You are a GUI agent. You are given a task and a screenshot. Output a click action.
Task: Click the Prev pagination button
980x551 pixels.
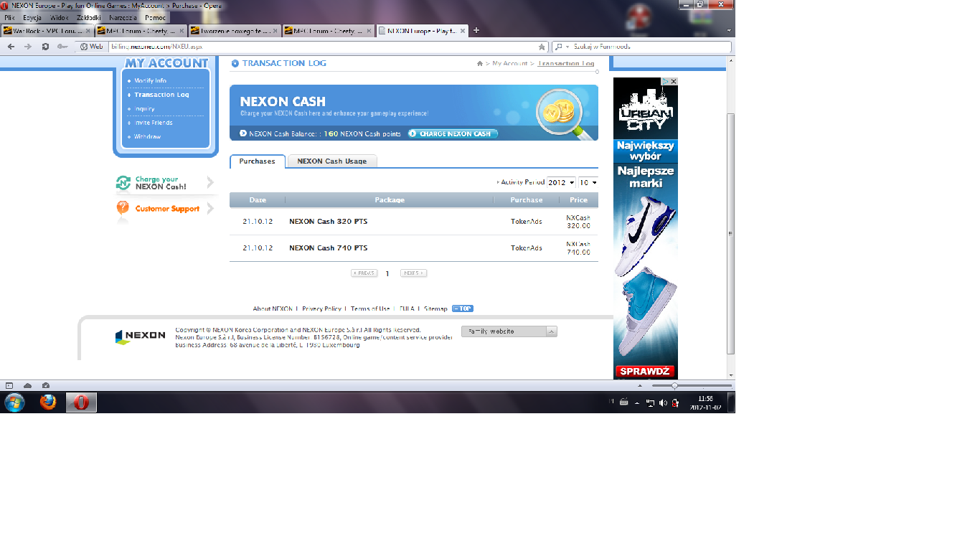(364, 273)
